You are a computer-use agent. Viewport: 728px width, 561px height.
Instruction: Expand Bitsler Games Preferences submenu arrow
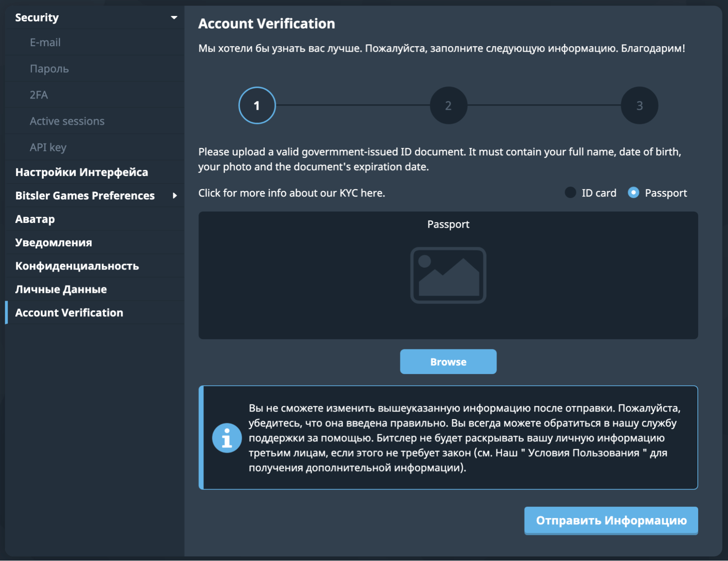click(175, 196)
